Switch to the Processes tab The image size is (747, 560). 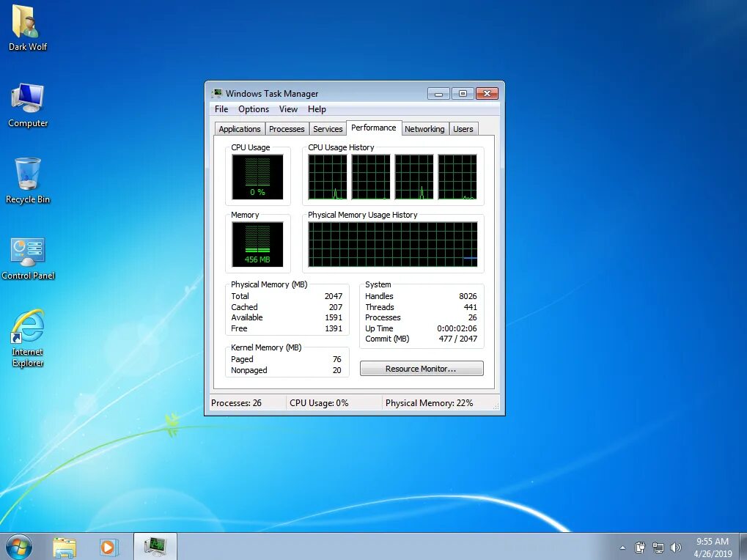point(287,129)
